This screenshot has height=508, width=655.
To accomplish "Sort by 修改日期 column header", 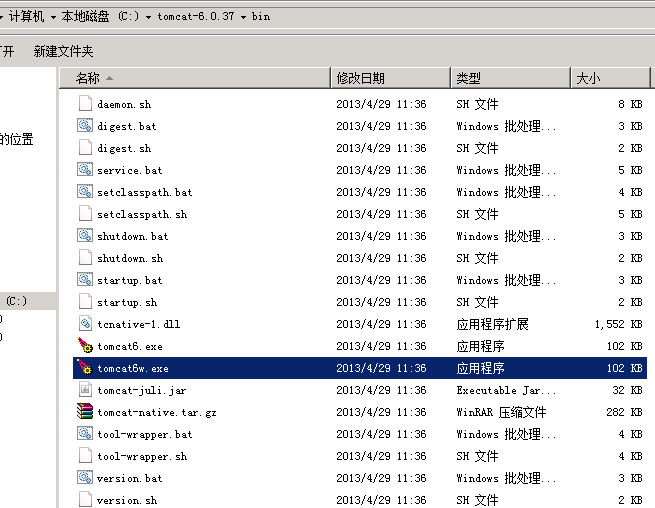I will tap(391, 78).
